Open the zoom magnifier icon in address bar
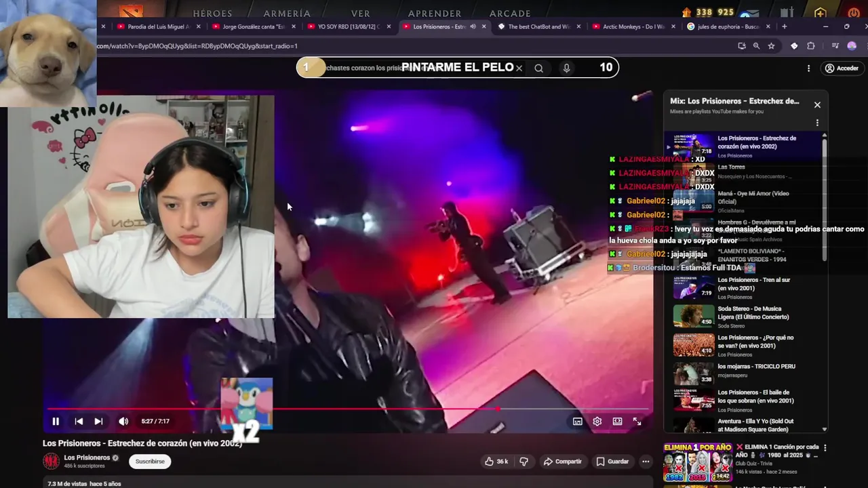The image size is (868, 488). pyautogui.click(x=756, y=46)
